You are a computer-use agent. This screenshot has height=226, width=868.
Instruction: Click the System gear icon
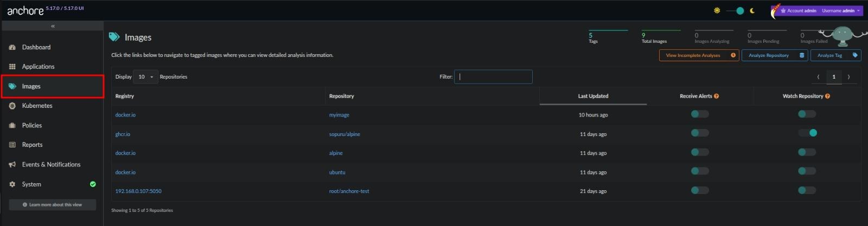(x=12, y=184)
